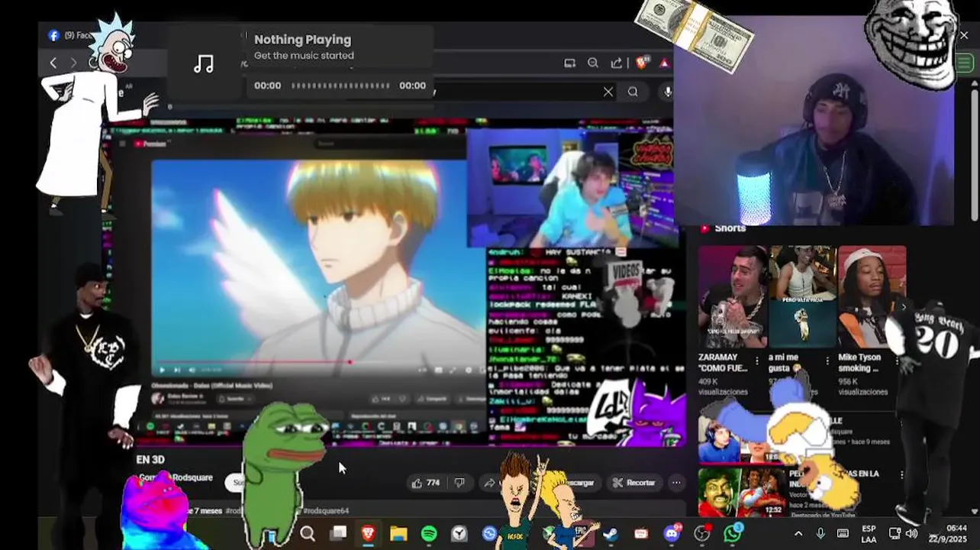
Task: Open options menu for ZARAMAY short
Action: pos(757,361)
